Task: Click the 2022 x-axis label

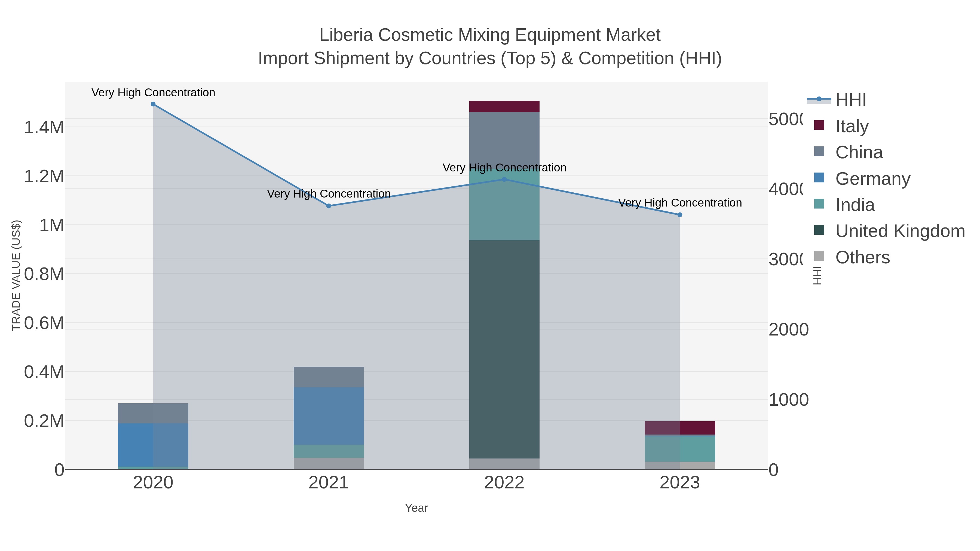Action: click(x=504, y=483)
